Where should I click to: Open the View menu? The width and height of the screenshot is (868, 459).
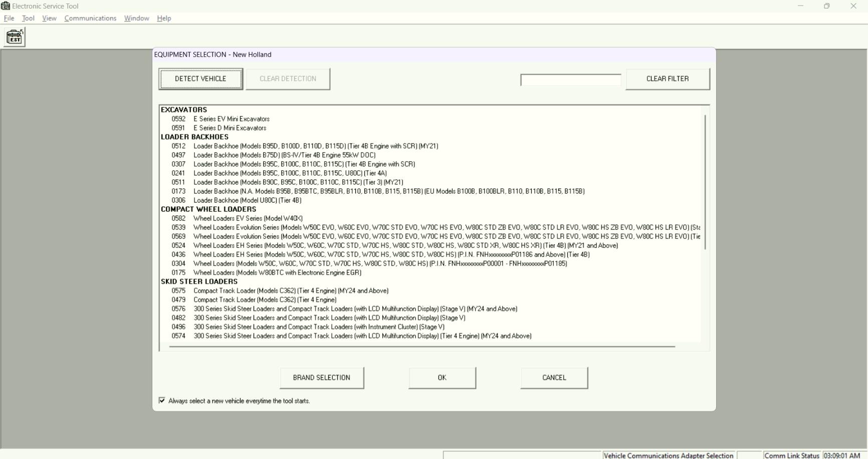49,18
